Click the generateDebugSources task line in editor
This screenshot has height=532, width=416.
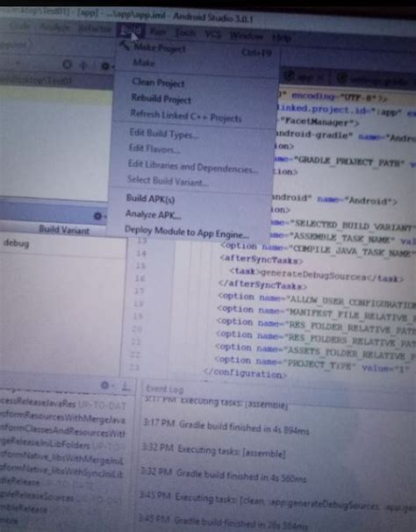tap(316, 276)
